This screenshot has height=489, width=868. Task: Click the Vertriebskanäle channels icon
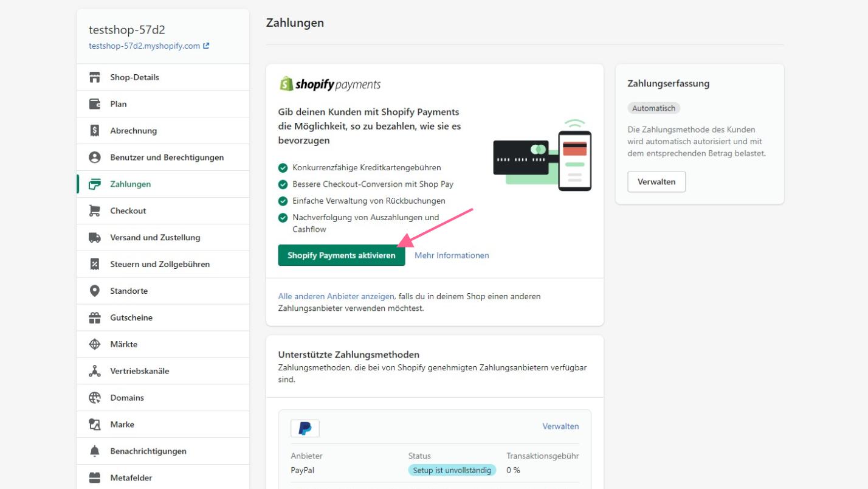tap(94, 372)
